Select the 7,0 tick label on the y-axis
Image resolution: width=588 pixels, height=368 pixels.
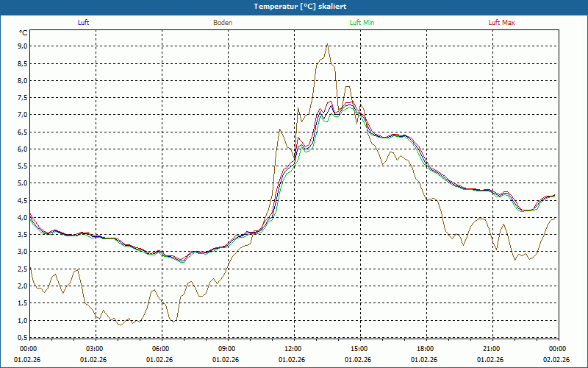[x=22, y=115]
